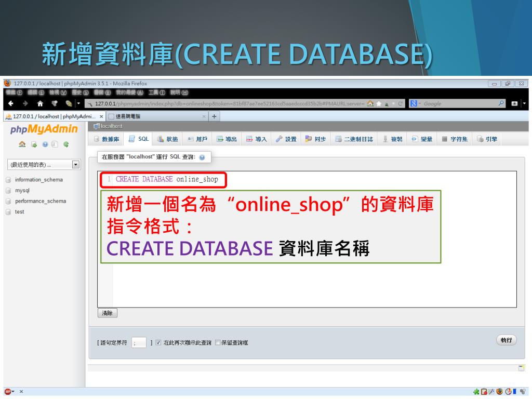This screenshot has height=399, width=532.
Task: Switch to the second browser tab 速易購電腦
Action: [x=157, y=116]
